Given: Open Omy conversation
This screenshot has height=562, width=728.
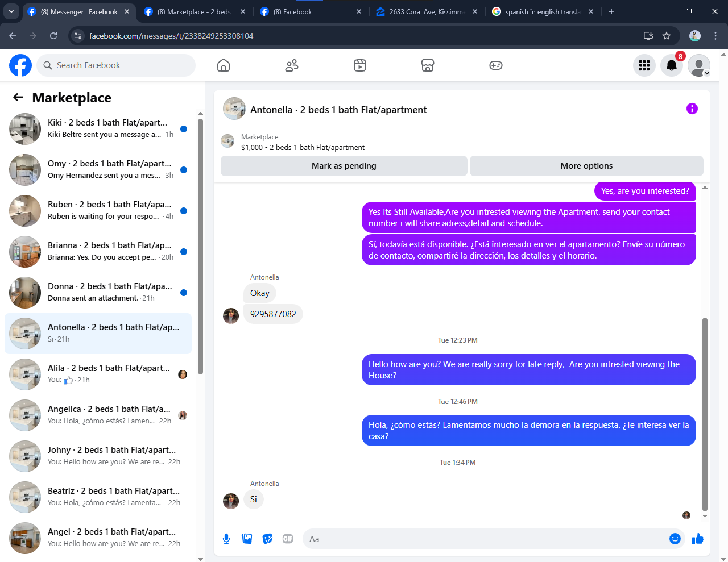Looking at the screenshot, I should (x=98, y=170).
